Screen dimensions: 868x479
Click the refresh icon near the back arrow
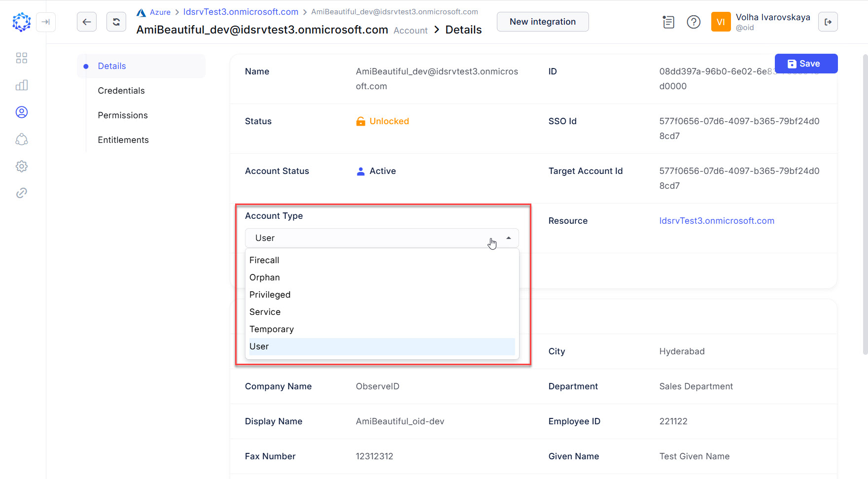(116, 21)
